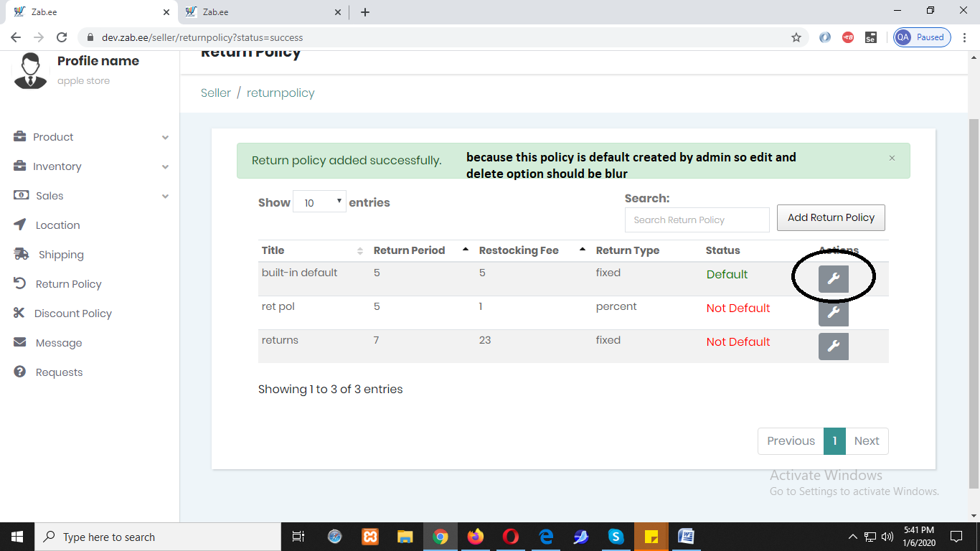Open File Explorer from the taskbar
This screenshot has width=980, height=551.
[405, 537]
